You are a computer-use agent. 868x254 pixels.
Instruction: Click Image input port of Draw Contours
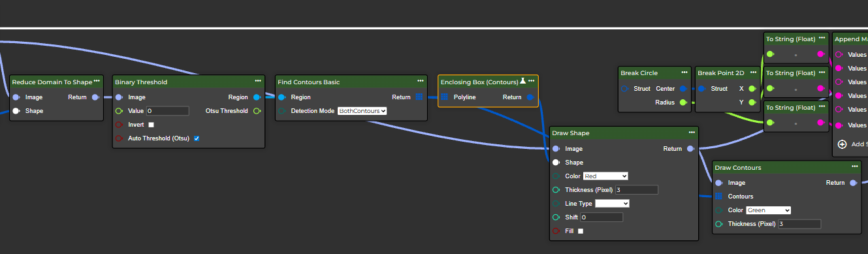coord(719,183)
